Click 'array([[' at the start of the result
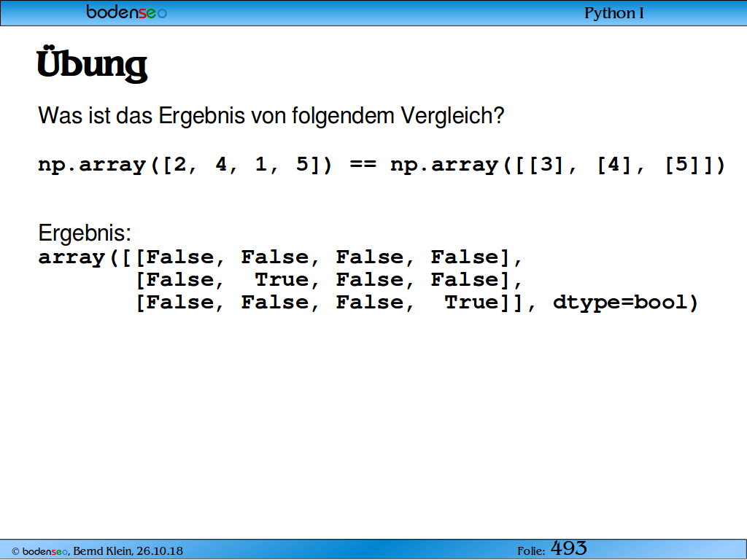 coord(91,257)
